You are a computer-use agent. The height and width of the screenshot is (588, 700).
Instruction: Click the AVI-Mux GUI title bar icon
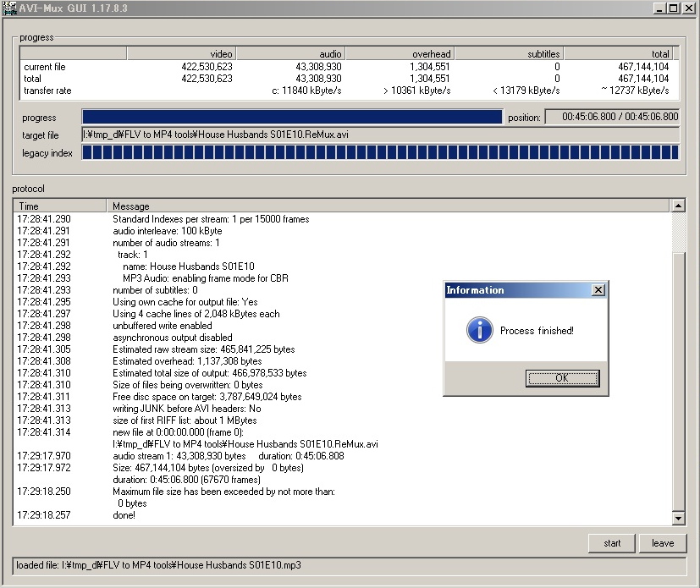click(x=11, y=8)
